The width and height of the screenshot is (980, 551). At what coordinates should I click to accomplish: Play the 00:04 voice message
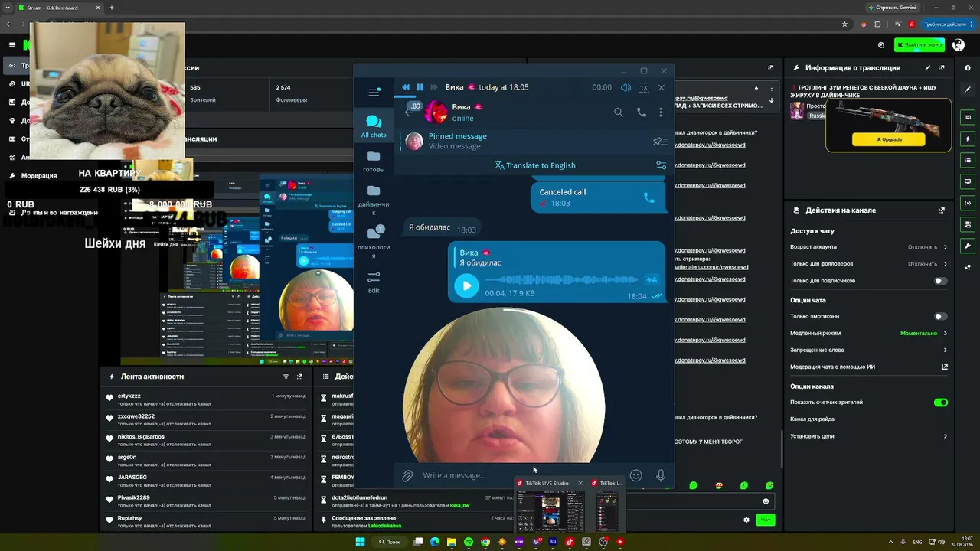tap(466, 286)
